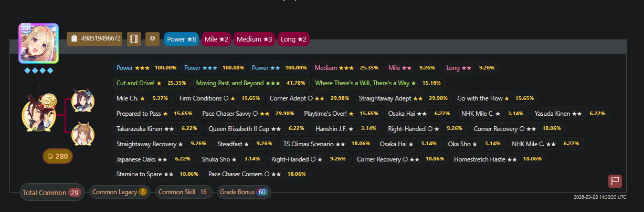Click the upper grandparent character portrait
Image resolution: width=644 pixels, height=212 pixels.
tap(83, 100)
